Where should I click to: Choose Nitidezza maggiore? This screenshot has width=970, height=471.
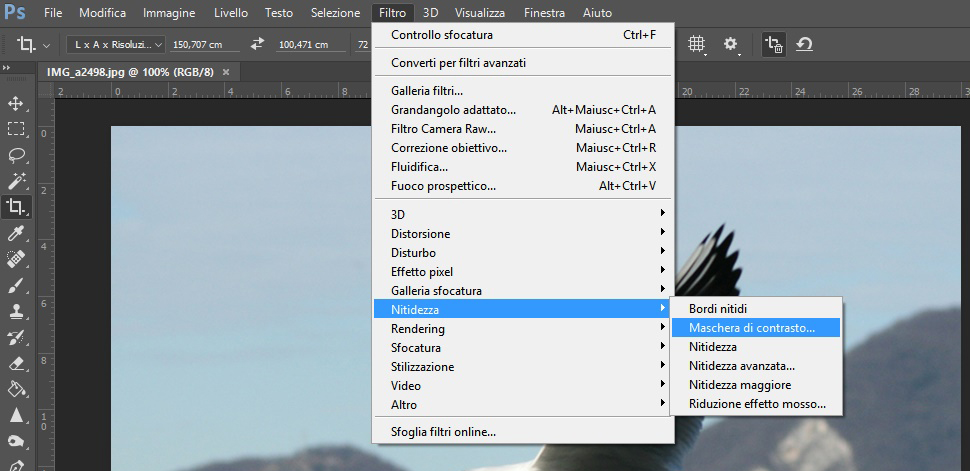pyautogui.click(x=756, y=385)
